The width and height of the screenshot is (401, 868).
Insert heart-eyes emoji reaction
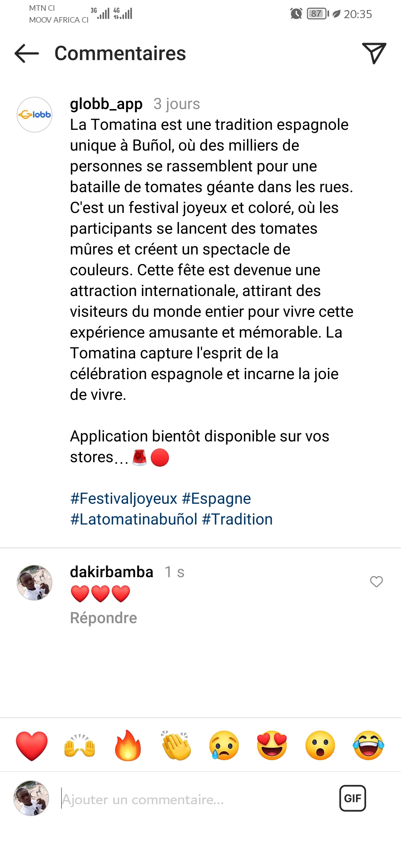(272, 746)
